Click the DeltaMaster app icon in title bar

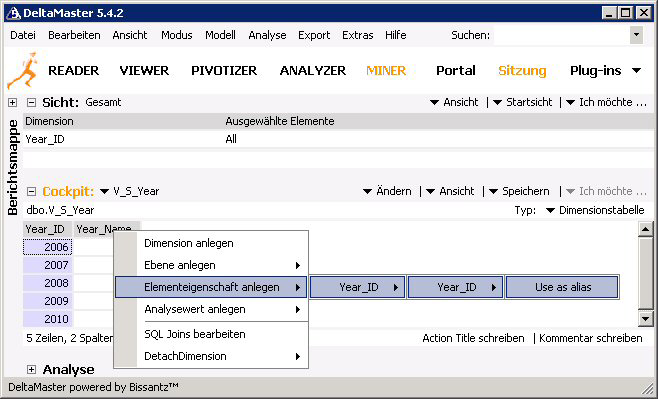(13, 13)
